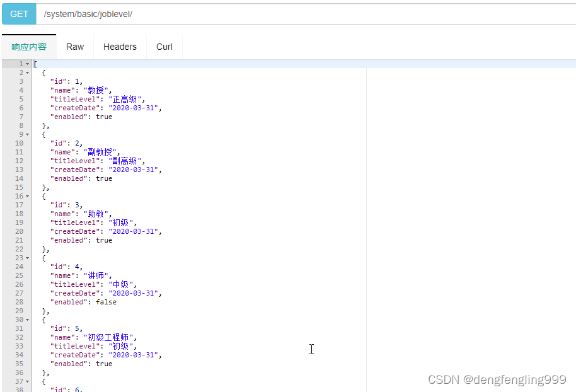Click enabled true on line 14
This screenshot has height=392, width=576.
(x=104, y=178)
